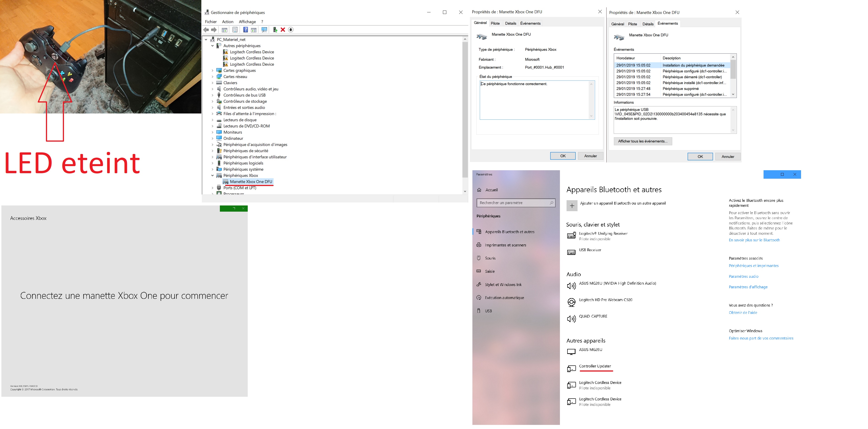Screen dimensions: 868x429
Task: Click the red X uninstall device toolbar icon
Action: pos(283,30)
